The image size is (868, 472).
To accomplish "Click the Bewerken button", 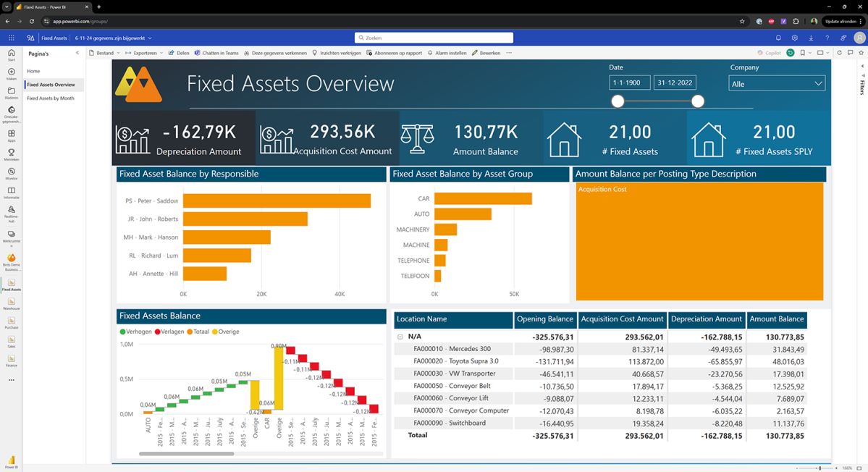I will (x=486, y=53).
